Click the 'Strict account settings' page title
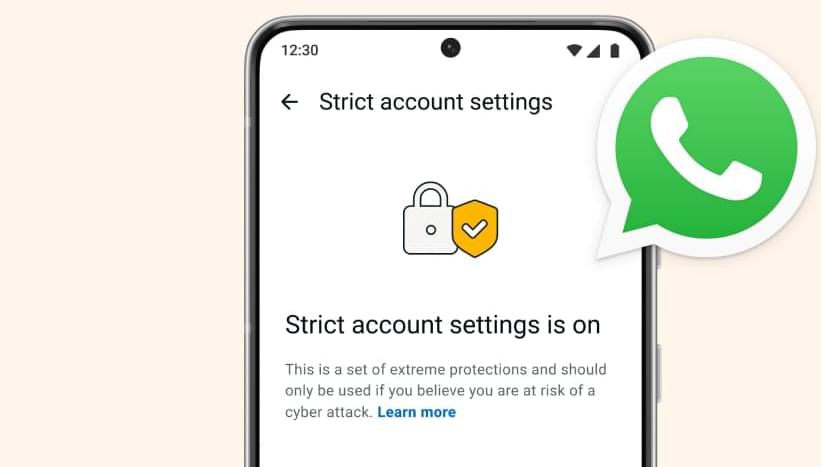This screenshot has width=821, height=467. (x=436, y=102)
